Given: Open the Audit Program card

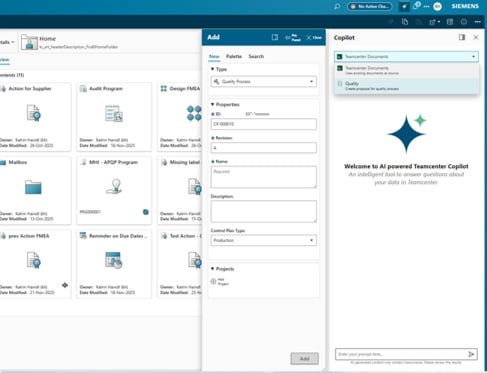Looking at the screenshot, I should tap(114, 117).
